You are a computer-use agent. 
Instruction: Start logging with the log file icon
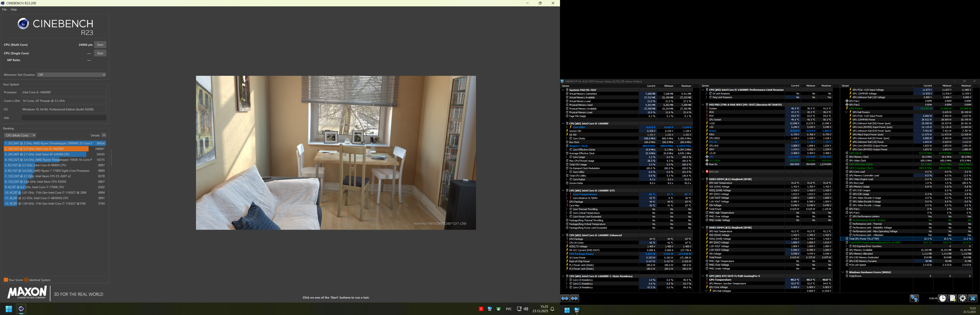(953, 299)
